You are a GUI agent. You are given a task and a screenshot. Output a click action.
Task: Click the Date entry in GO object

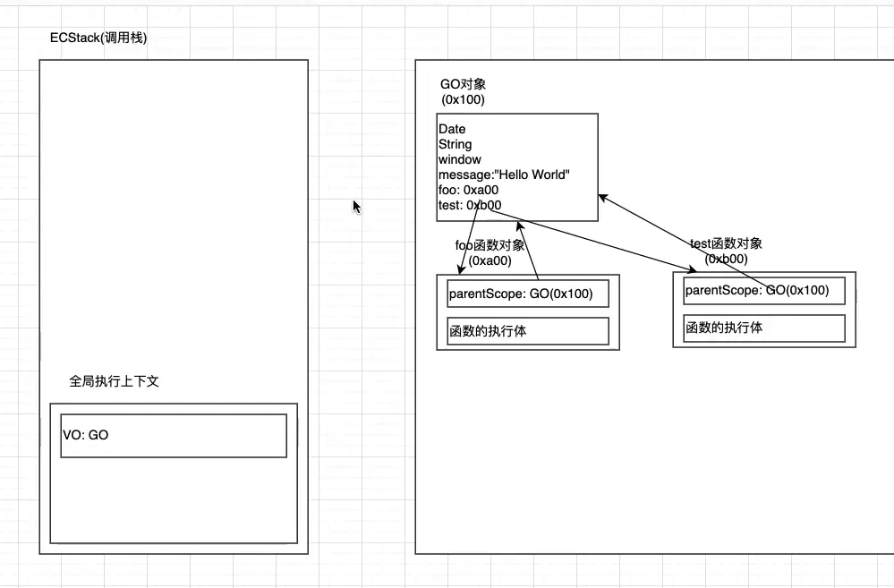pyautogui.click(x=452, y=129)
